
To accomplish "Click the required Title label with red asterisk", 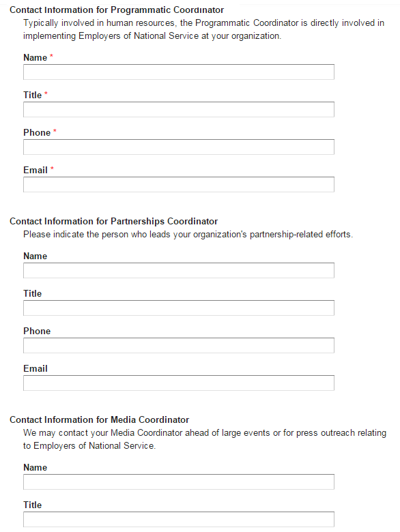I will tap(32, 95).
